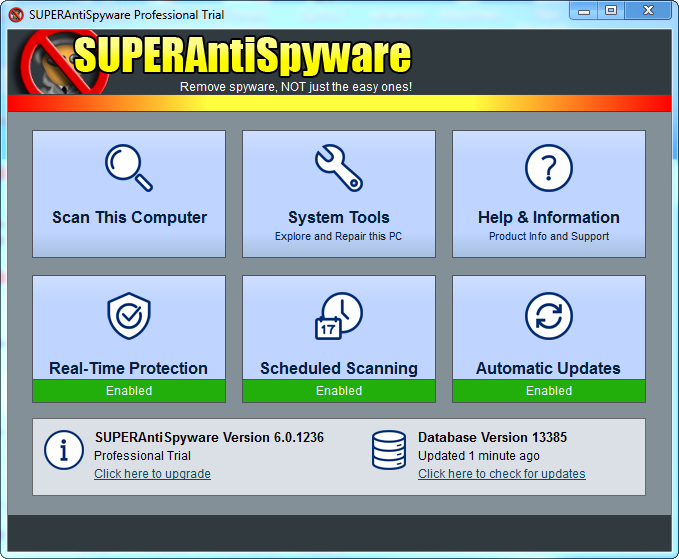Image resolution: width=679 pixels, height=559 pixels.
Task: Toggle Real-Time Protection Enabled status bar
Action: pos(129,391)
